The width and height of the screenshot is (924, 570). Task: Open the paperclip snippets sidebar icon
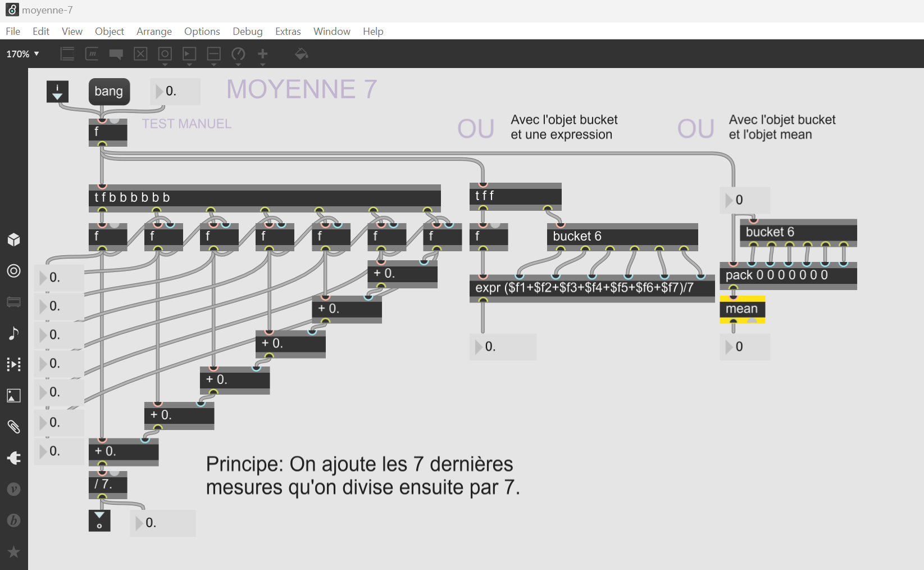click(x=14, y=427)
